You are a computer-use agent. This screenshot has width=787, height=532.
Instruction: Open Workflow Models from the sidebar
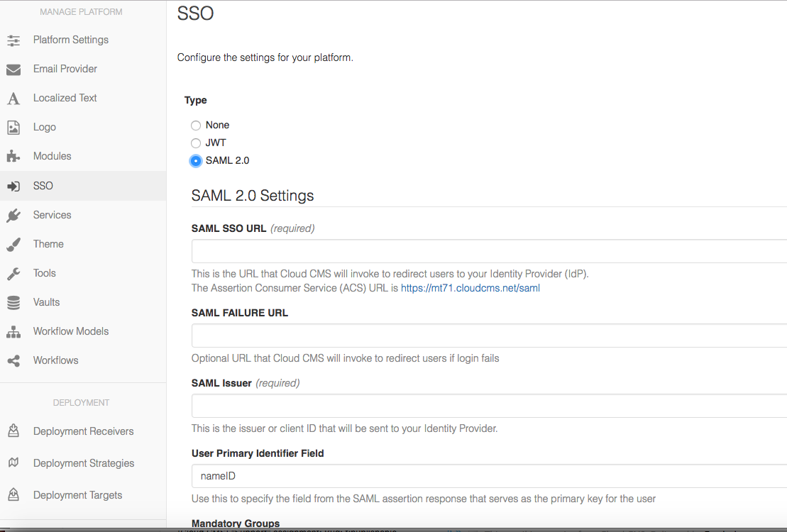click(x=70, y=331)
